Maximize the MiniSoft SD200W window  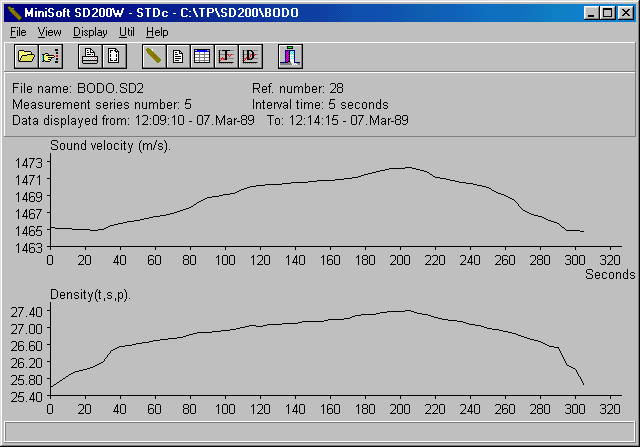click(x=606, y=13)
